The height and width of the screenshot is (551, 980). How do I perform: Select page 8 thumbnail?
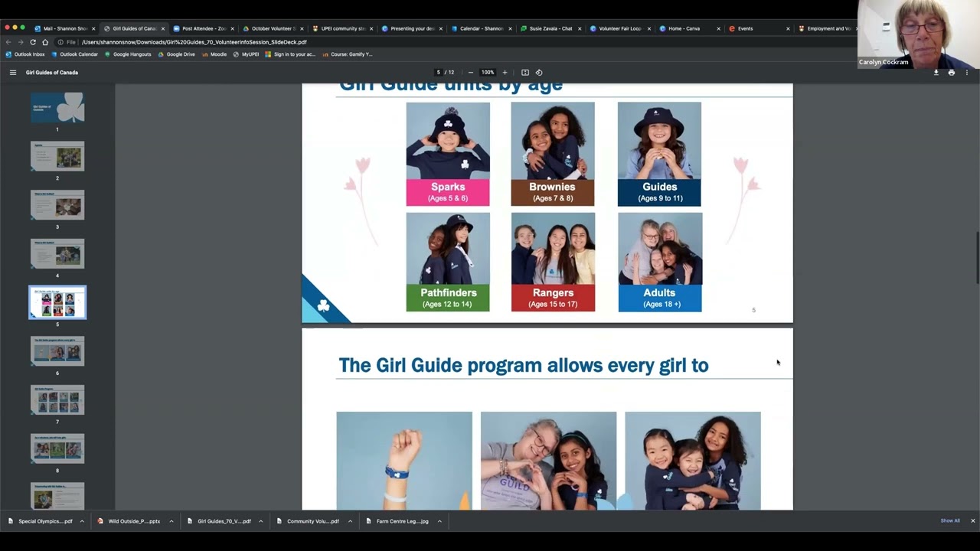[x=57, y=449]
